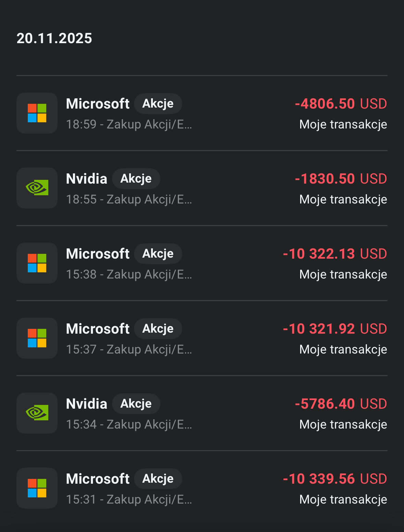Tap the Akcje badge on the 15:31 Microsoft row

click(x=158, y=479)
